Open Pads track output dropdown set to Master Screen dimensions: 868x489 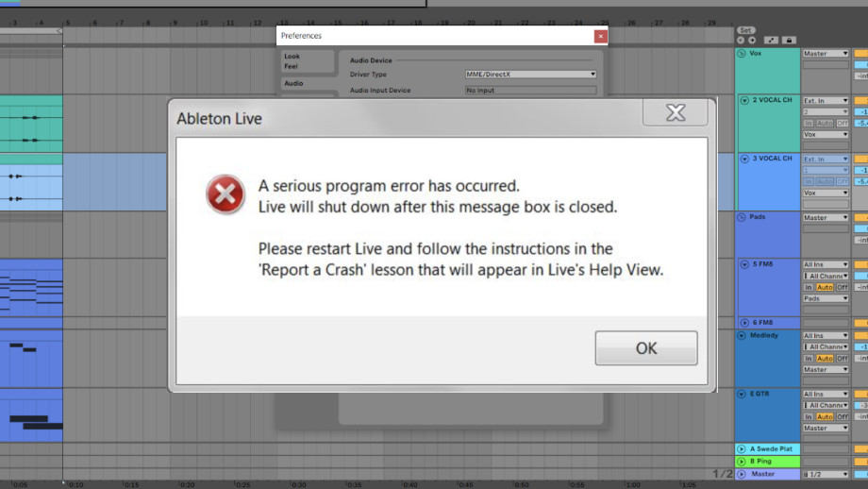[826, 218]
